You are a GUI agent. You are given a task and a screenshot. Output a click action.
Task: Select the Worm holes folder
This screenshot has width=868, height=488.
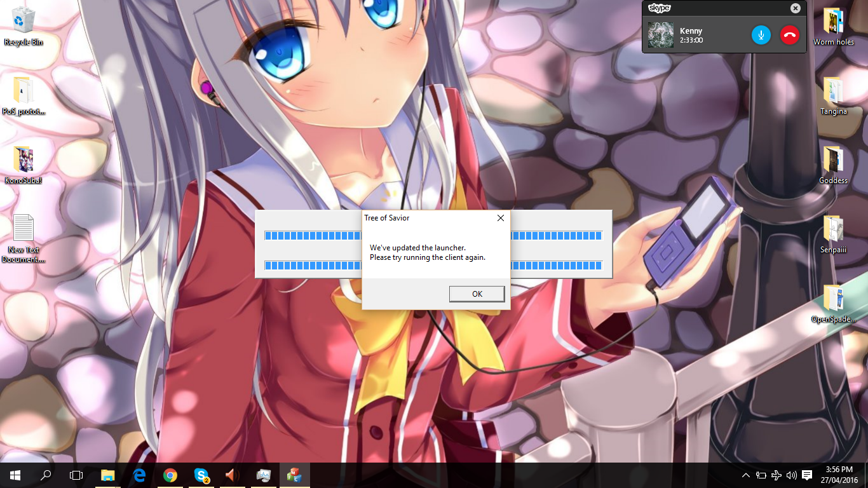[x=834, y=27]
